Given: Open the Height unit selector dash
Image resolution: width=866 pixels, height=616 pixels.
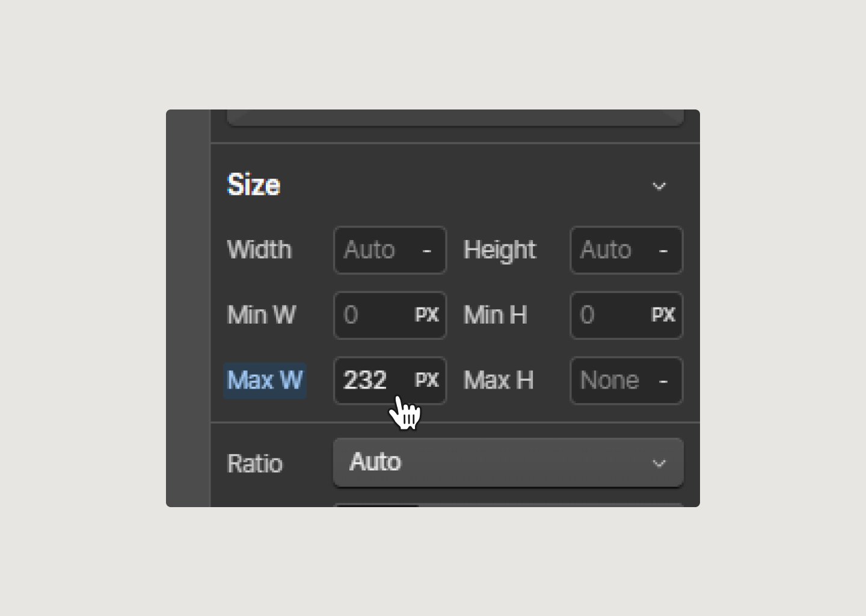Looking at the screenshot, I should tap(663, 250).
